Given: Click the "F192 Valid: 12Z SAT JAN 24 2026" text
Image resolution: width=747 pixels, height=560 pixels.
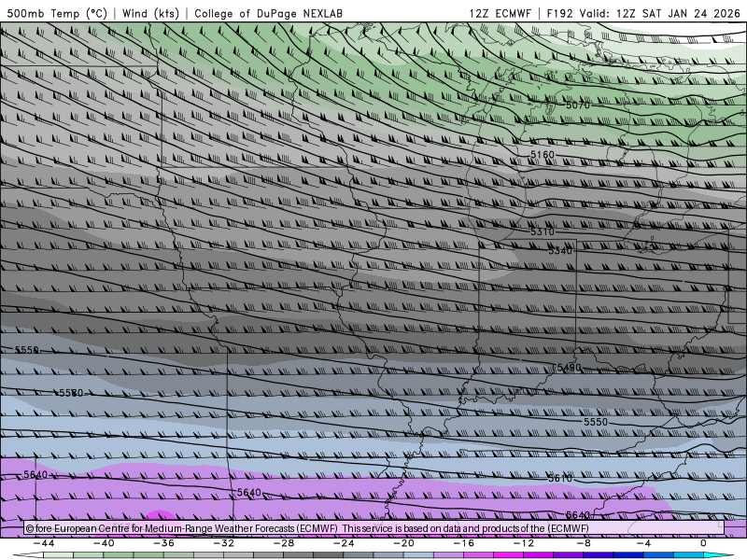Looking at the screenshot, I should tap(643, 13).
